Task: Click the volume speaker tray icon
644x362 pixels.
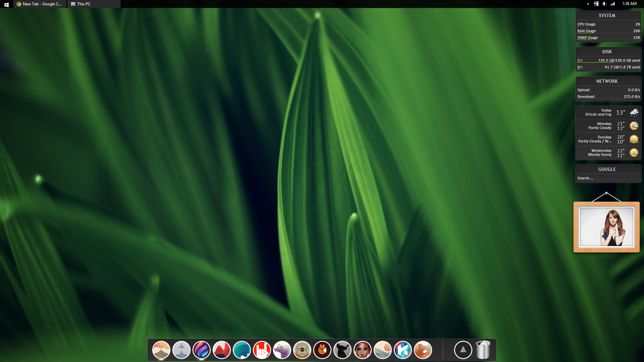Action: coord(604,4)
